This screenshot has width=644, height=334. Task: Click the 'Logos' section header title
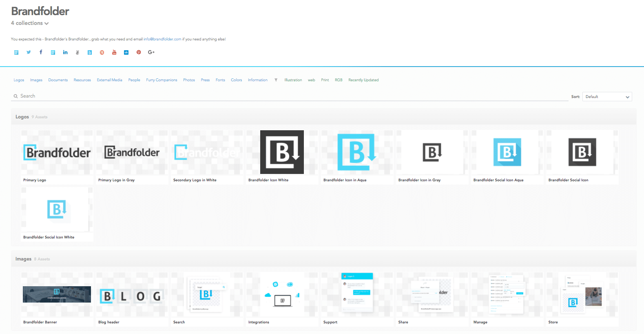point(22,117)
